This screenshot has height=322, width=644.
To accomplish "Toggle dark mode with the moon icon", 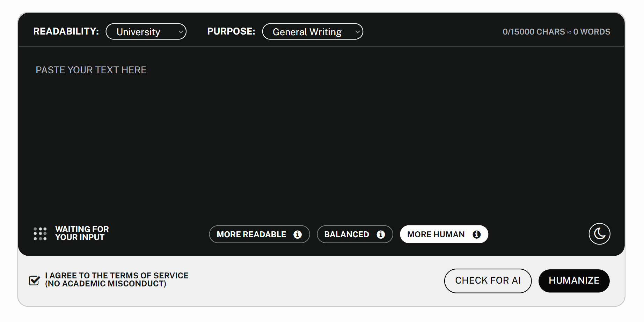I will click(x=599, y=234).
